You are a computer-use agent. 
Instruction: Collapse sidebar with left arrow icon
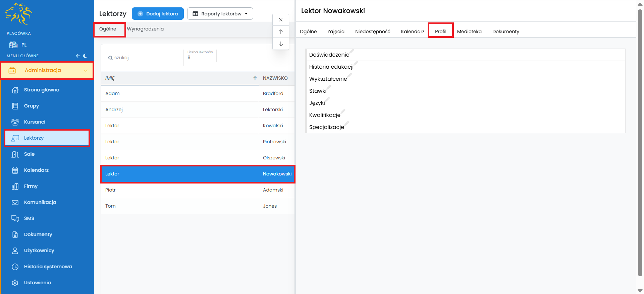78,56
